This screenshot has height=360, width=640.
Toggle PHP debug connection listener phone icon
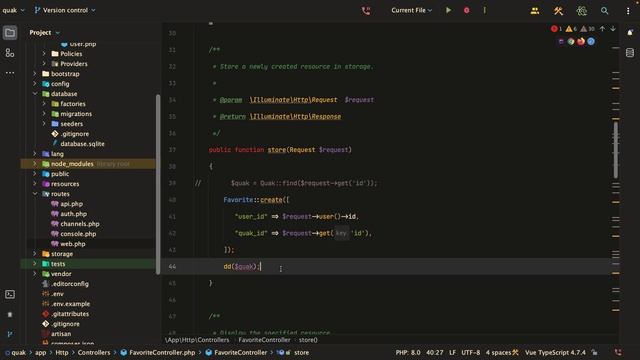(366, 10)
